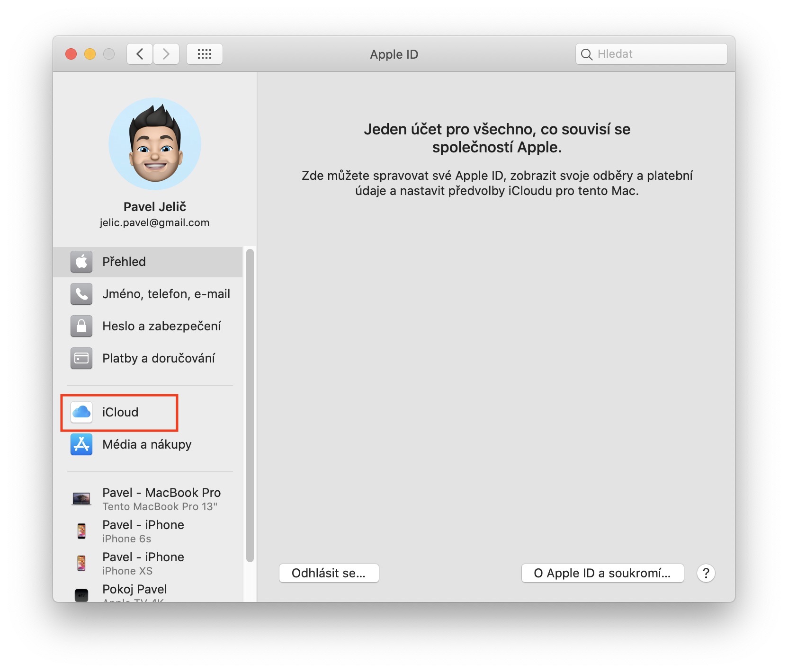Close the window with the red button
788x672 pixels.
point(71,54)
